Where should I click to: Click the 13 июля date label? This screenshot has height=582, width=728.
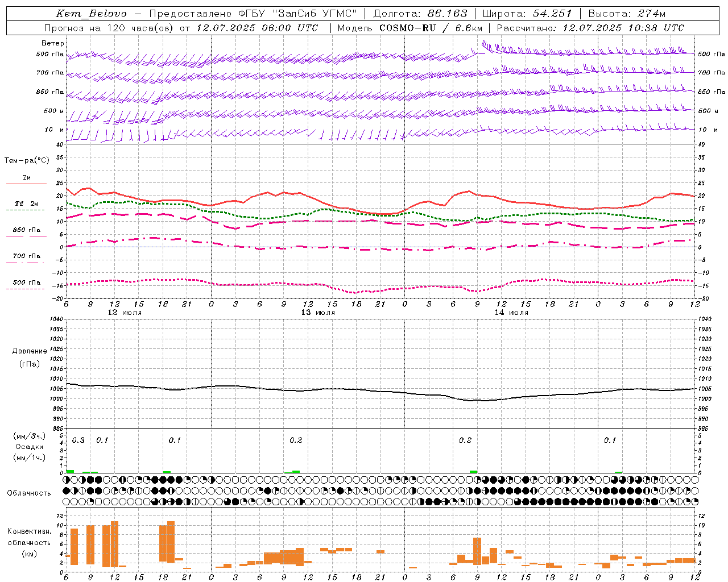[318, 313]
